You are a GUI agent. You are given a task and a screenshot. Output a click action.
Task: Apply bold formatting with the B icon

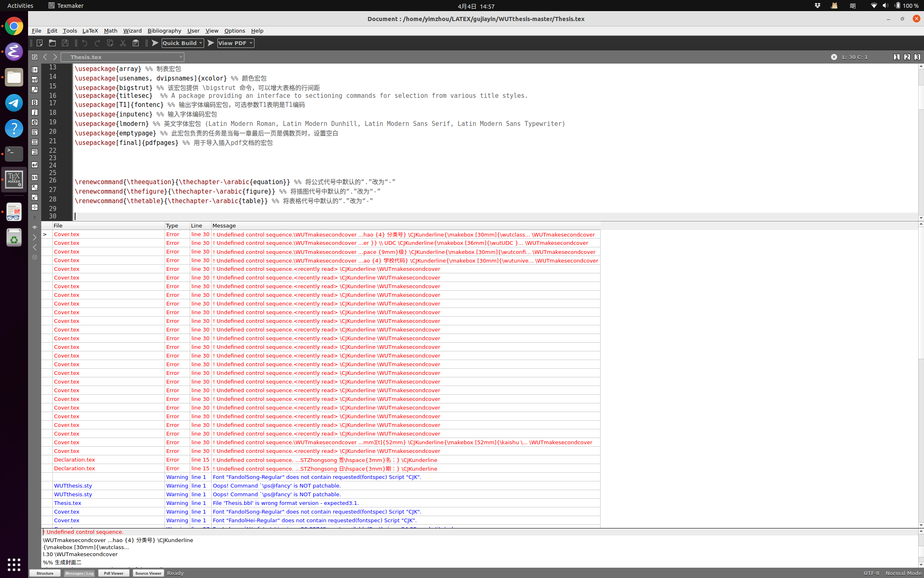(35, 102)
